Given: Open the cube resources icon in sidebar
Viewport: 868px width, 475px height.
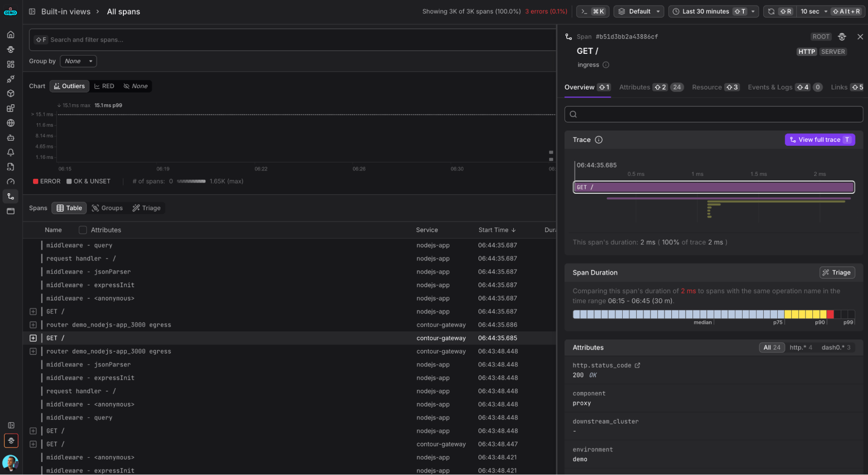Looking at the screenshot, I should 11,93.
